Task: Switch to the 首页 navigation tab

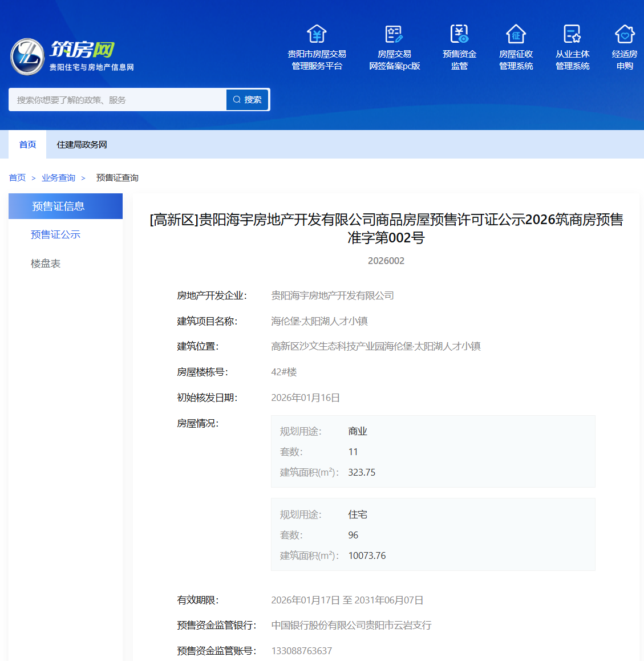Action: pyautogui.click(x=26, y=144)
